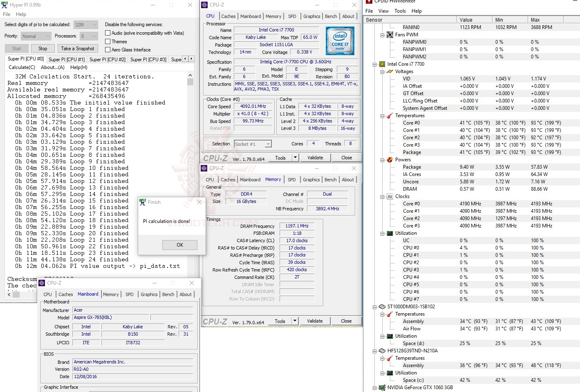Click the Utilization icon under ST1000DM003-1SB102
Image resolution: width=580 pixels, height=392 pixels.
pyautogui.click(x=390, y=336)
